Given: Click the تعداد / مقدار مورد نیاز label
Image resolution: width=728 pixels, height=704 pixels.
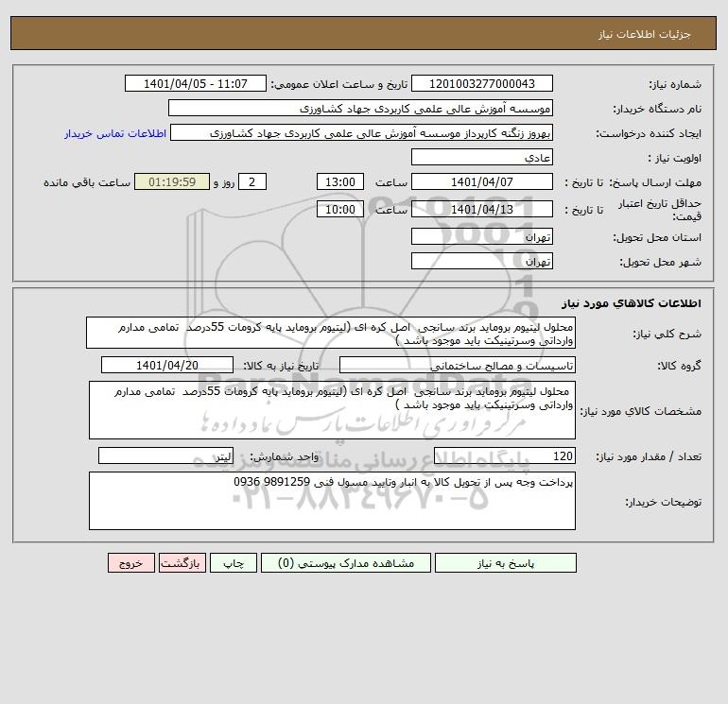Looking at the screenshot, I should [649, 456].
